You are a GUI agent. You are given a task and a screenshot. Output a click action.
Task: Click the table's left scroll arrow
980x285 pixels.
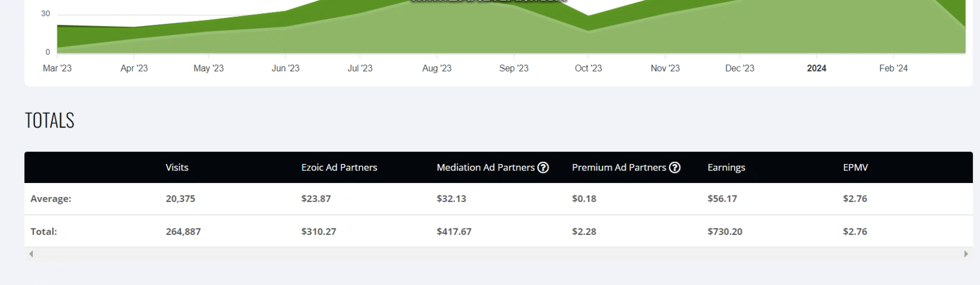(x=31, y=254)
